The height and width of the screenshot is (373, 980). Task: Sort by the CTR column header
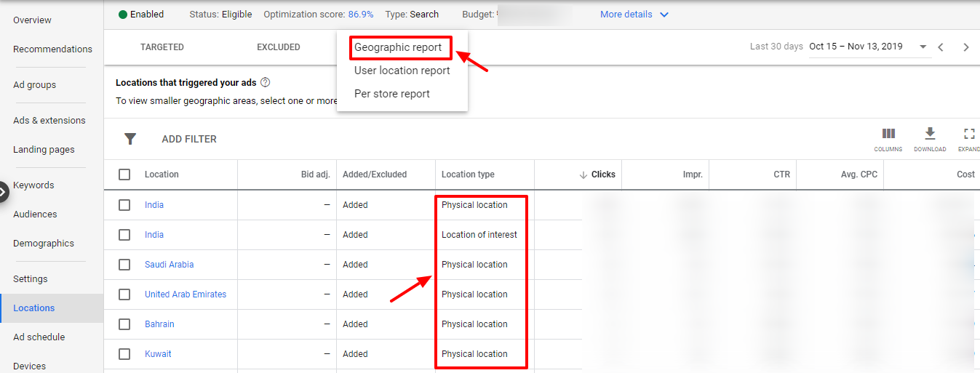point(781,175)
